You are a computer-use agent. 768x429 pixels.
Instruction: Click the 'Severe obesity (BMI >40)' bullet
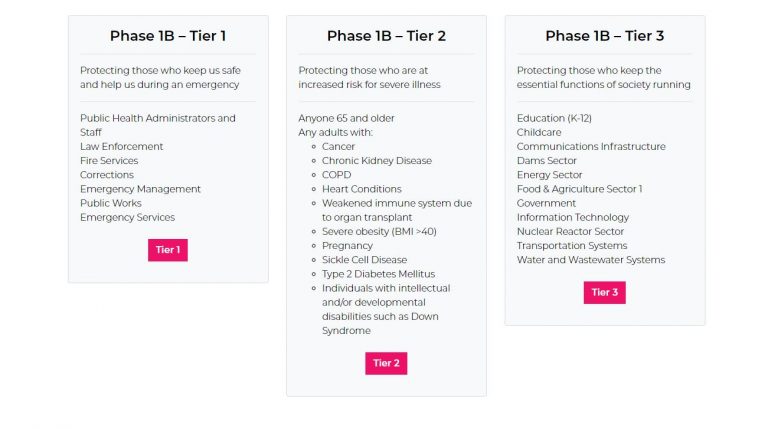(379, 232)
